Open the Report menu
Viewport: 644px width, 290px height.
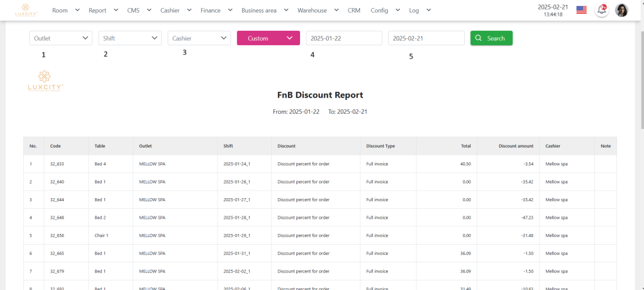coord(103,10)
